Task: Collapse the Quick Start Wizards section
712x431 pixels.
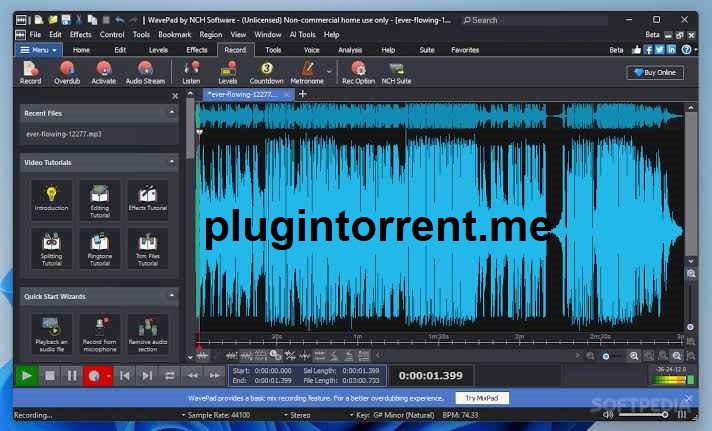Action: 172,296
